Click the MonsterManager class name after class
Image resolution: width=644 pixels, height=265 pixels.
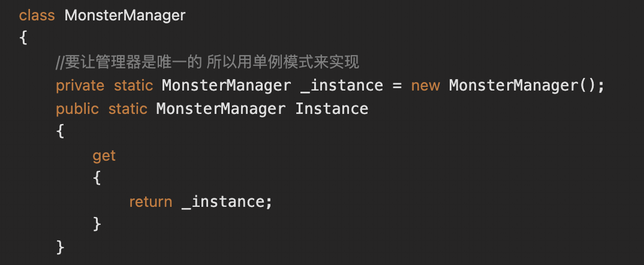coord(125,16)
